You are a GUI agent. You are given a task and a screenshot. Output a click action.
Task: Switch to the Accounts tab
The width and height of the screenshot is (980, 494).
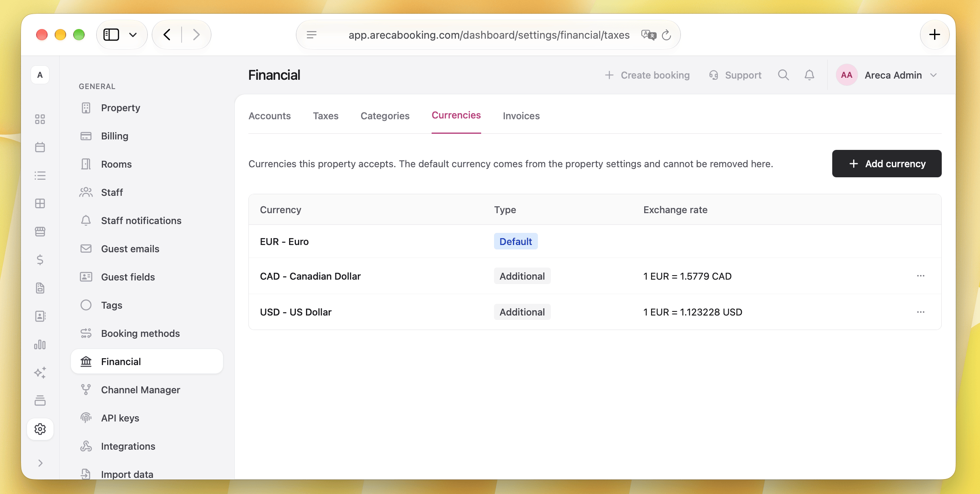[x=269, y=116]
